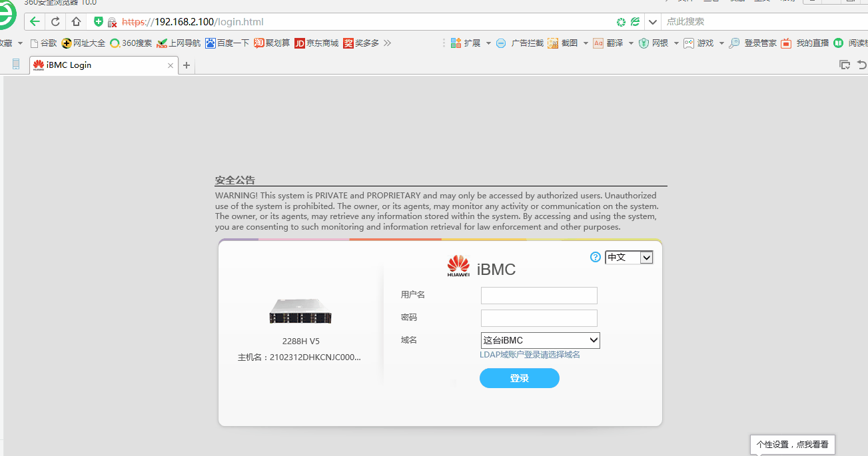Open the 域名 domain dropdown 这台iBMC

point(540,340)
